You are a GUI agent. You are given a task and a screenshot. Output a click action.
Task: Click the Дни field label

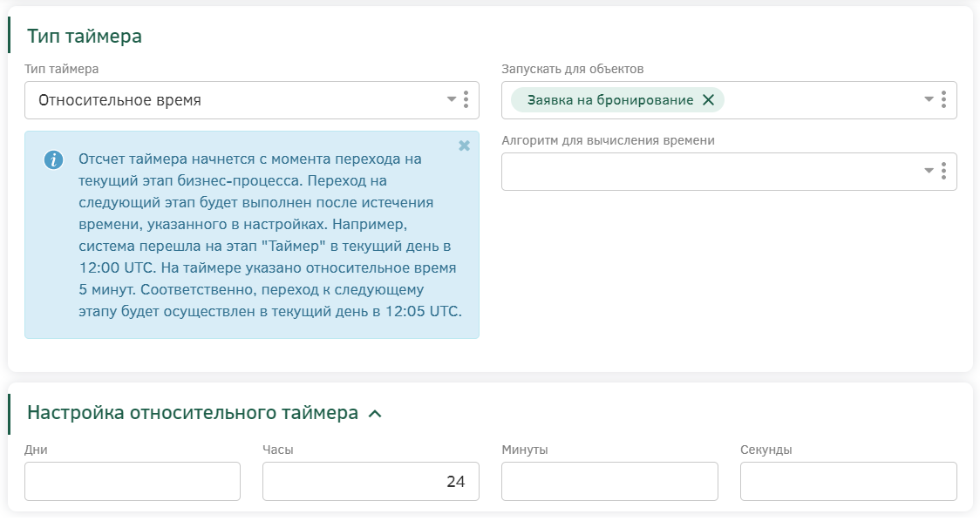[36, 450]
